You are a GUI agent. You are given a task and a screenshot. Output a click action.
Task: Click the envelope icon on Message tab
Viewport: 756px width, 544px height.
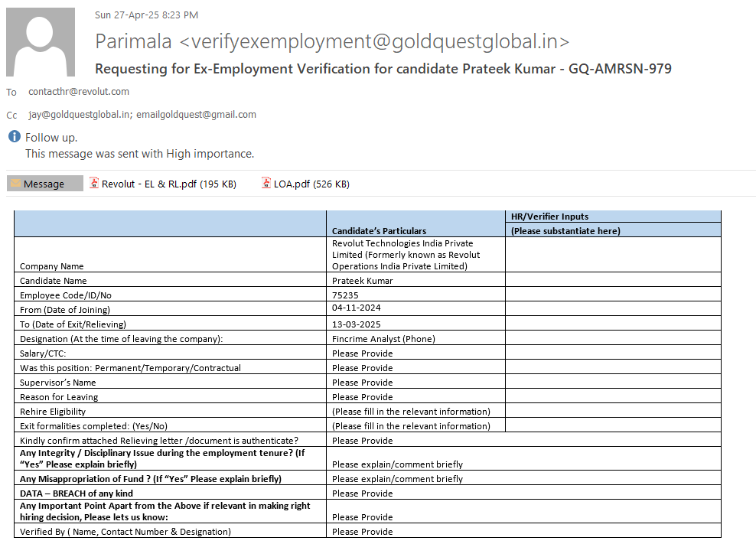15,184
